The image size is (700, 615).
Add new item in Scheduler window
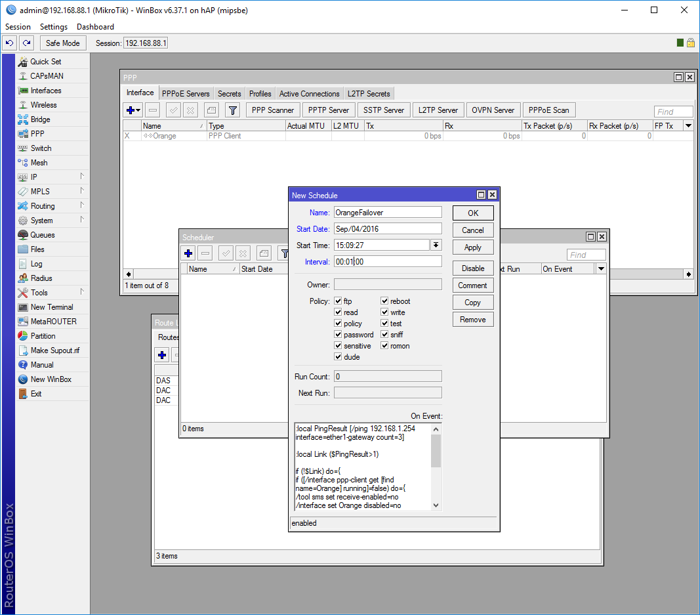188,253
